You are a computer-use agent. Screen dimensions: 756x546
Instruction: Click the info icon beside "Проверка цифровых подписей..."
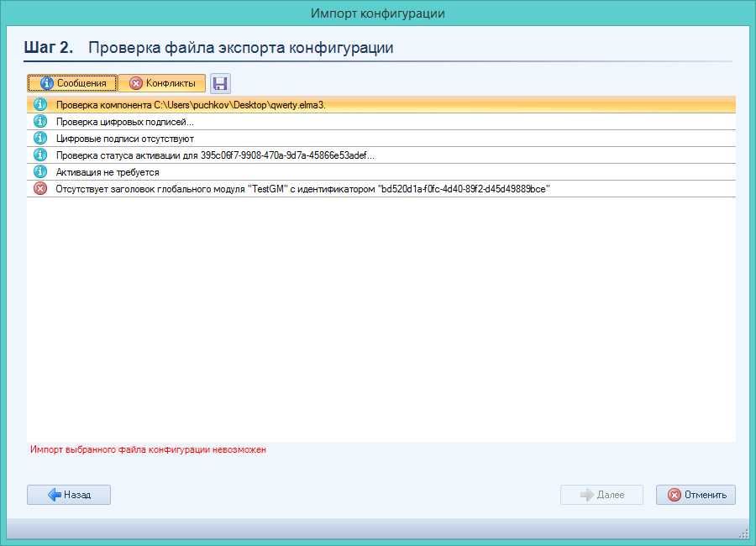point(39,122)
